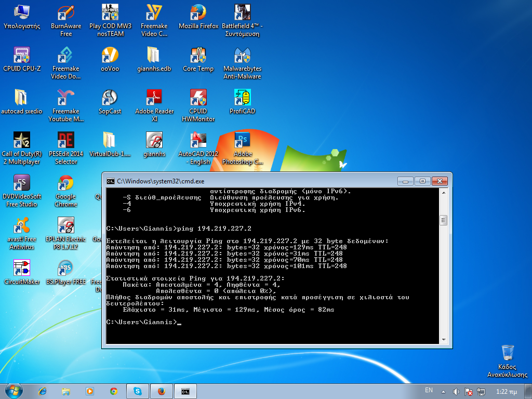Select Malwarebytes Anti-Malware shortcut
Image resolution: width=532 pixels, height=399 pixels.
click(242, 56)
